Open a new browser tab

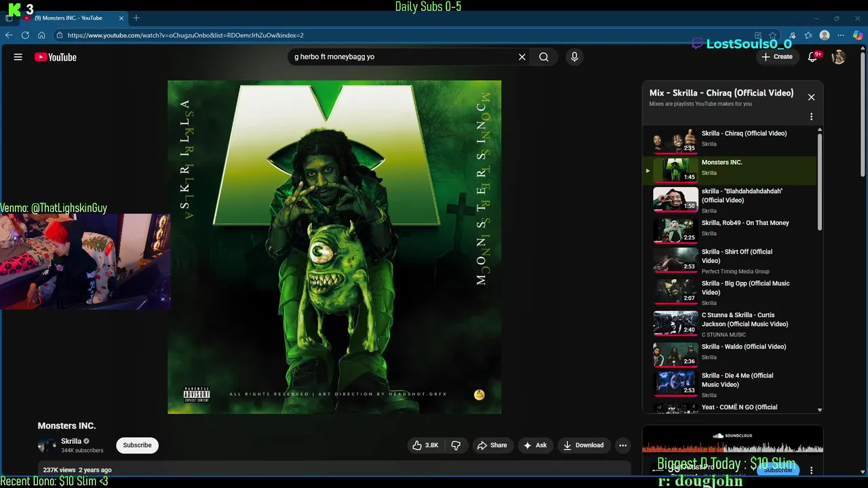pyautogui.click(x=136, y=18)
